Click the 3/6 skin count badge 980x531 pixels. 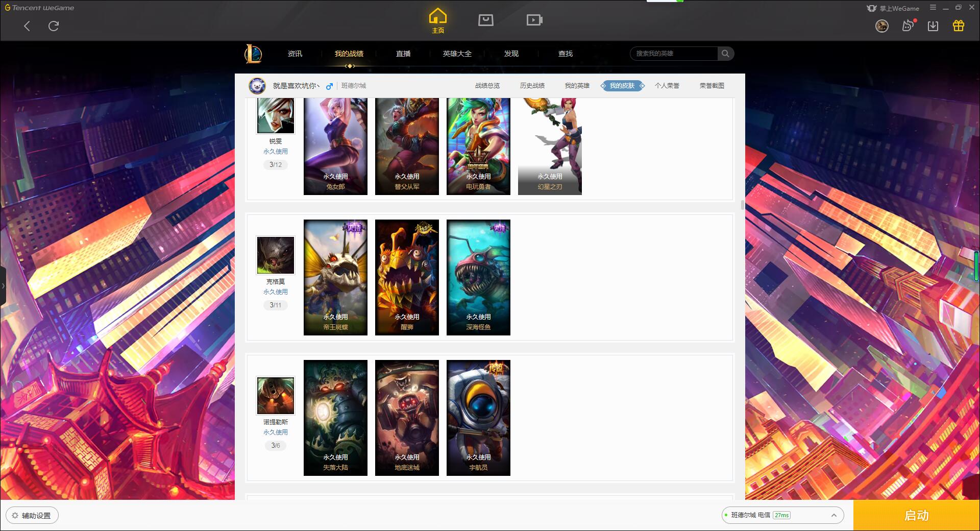pos(276,445)
